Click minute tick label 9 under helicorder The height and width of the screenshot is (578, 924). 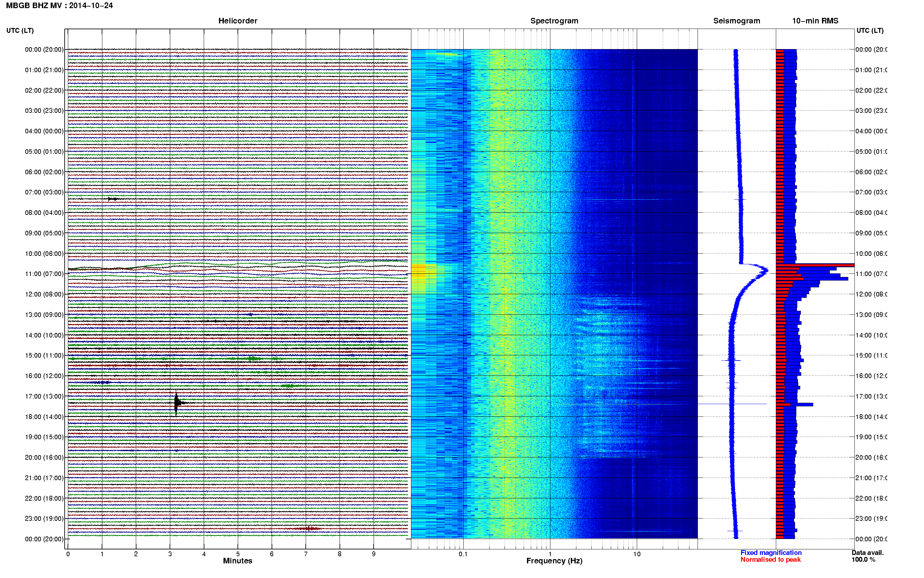pyautogui.click(x=374, y=554)
